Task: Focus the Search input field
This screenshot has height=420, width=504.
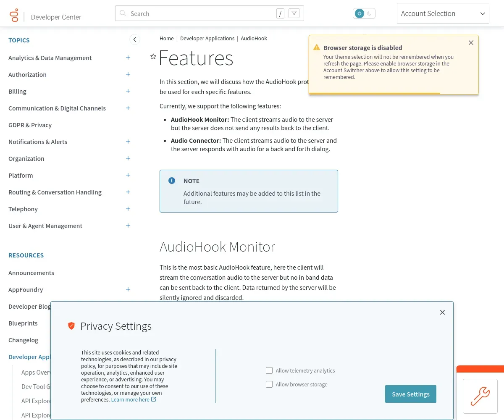Action: click(202, 13)
